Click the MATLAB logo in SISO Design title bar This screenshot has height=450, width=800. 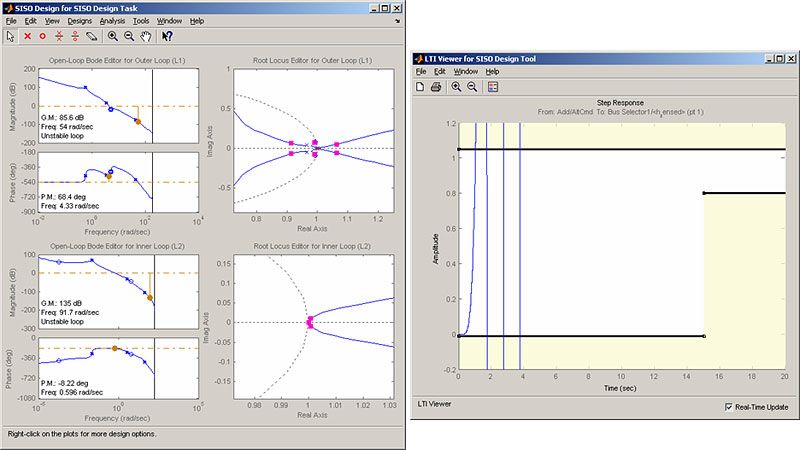click(x=8, y=8)
